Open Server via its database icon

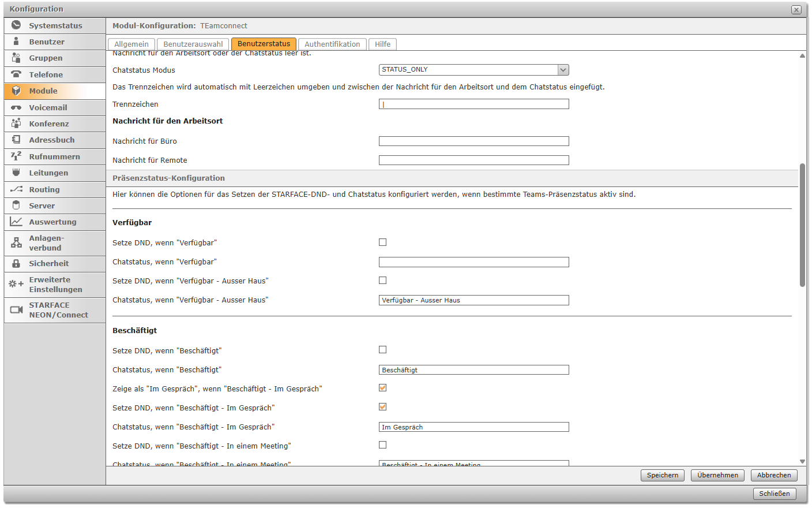tap(16, 206)
